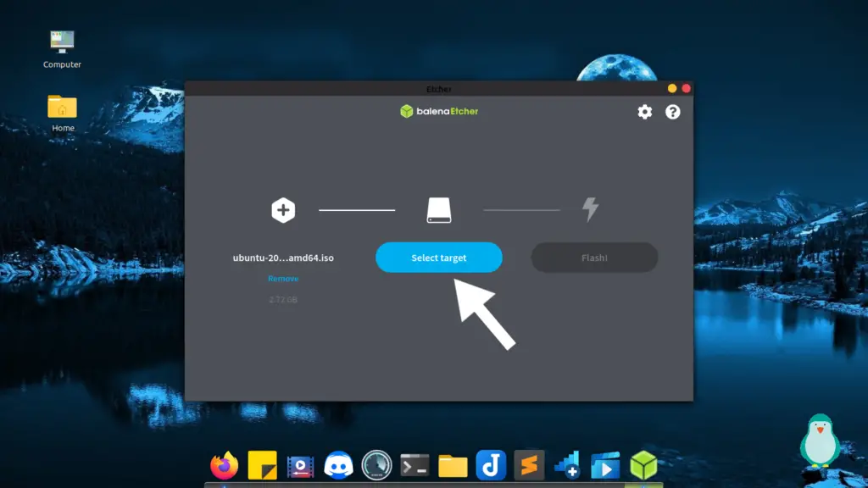Open the blue stairs plus dock icon

567,465
